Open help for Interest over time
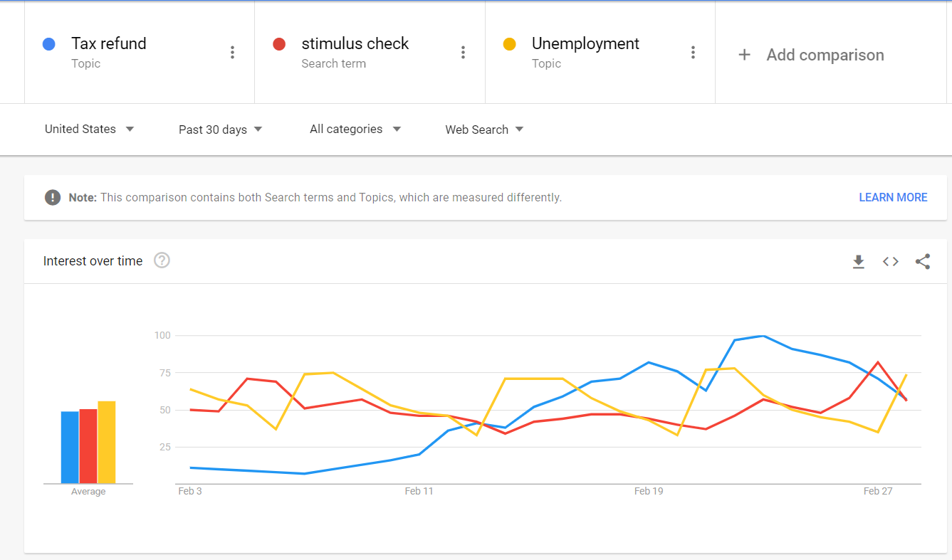This screenshot has height=560, width=952. pyautogui.click(x=162, y=260)
